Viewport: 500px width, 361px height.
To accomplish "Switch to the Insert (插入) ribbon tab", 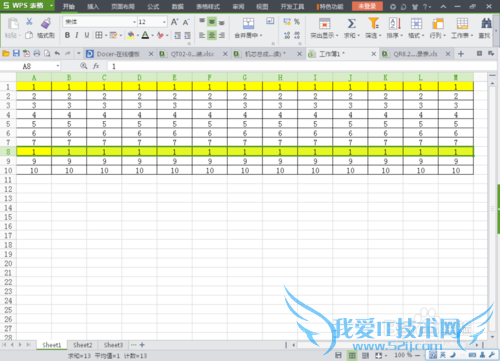I will (x=93, y=6).
